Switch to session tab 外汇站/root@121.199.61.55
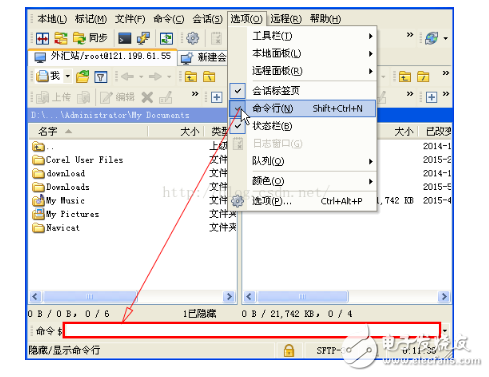The height and width of the screenshot is (377, 489). [x=103, y=56]
